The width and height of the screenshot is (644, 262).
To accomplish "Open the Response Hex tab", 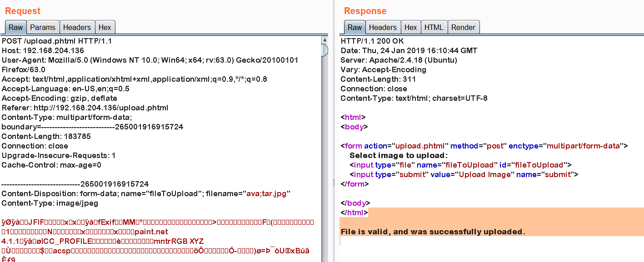I will point(411,27).
